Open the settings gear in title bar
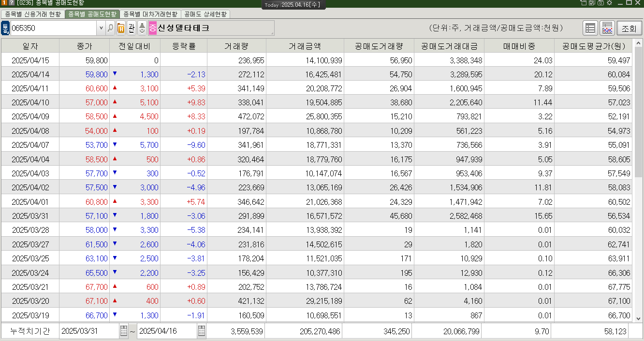644x341 pixels. [x=609, y=3]
